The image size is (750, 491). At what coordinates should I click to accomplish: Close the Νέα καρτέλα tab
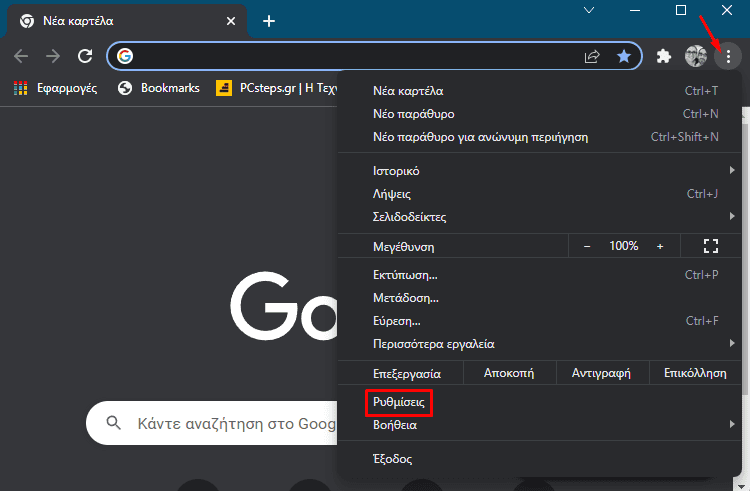point(231,21)
